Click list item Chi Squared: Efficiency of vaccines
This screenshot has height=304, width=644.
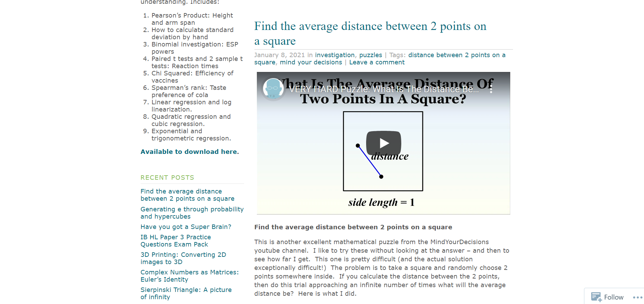(x=192, y=77)
